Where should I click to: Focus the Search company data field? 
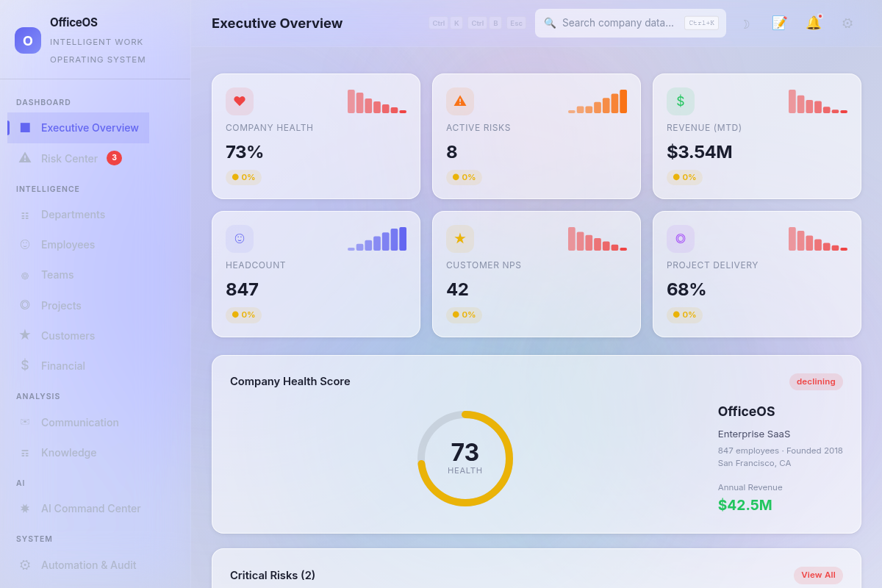click(x=631, y=24)
